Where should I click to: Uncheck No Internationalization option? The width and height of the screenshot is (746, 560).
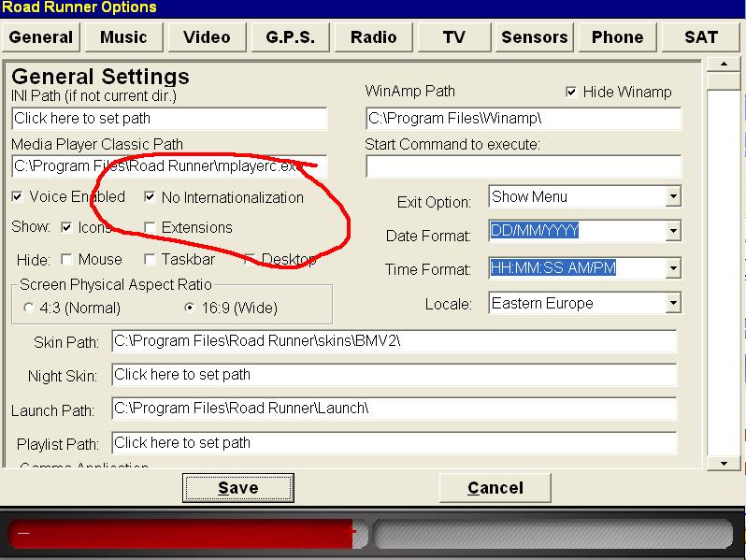click(151, 197)
